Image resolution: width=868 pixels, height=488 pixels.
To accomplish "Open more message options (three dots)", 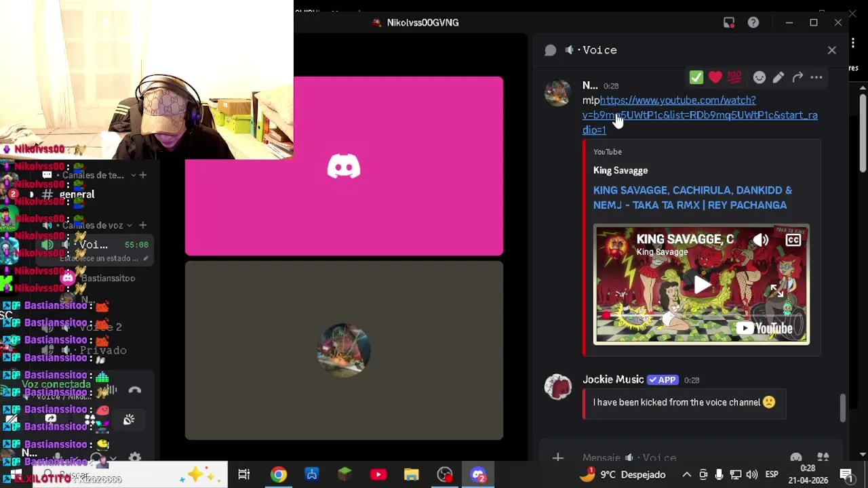I will pos(816,78).
